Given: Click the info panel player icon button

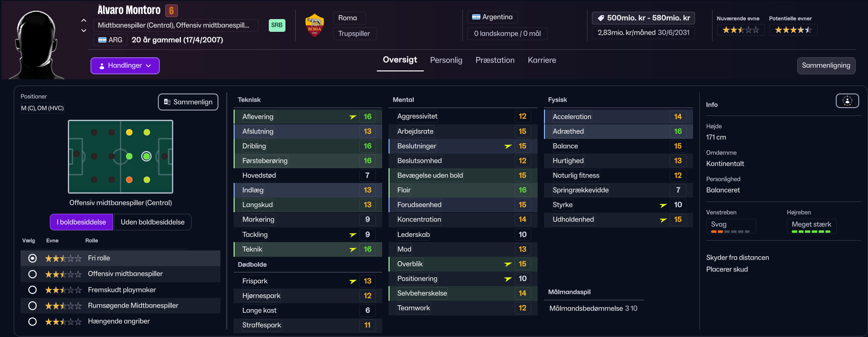Looking at the screenshot, I should [x=847, y=101].
